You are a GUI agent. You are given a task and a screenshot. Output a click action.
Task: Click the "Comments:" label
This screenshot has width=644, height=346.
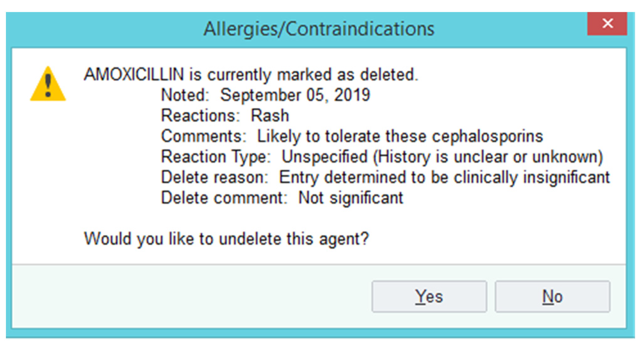point(204,136)
